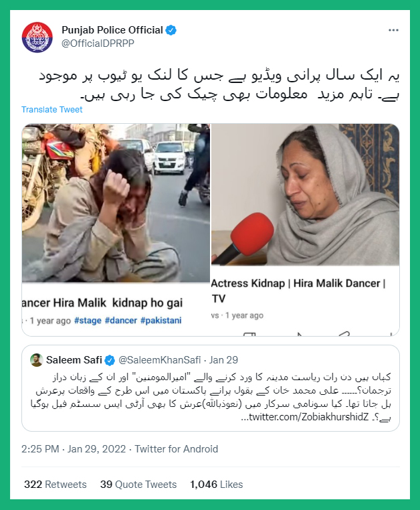The height and width of the screenshot is (510, 420).
Task: Click Saleem Safi's small profile avatar
Action: [36, 360]
